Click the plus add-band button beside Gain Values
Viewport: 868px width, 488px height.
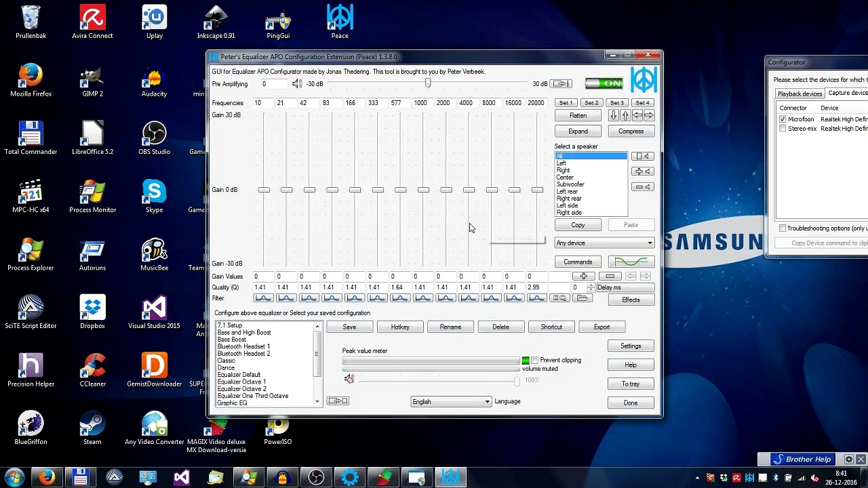(x=583, y=277)
